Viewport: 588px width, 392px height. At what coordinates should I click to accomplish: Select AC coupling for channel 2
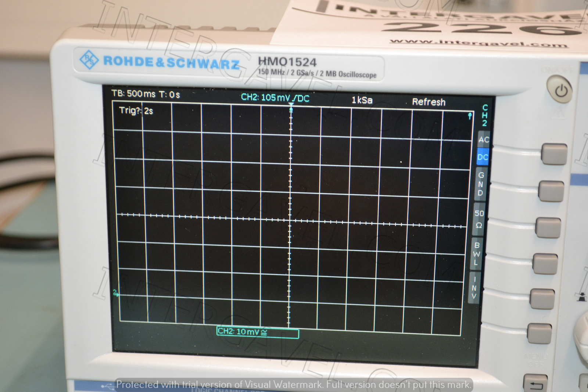(484, 139)
